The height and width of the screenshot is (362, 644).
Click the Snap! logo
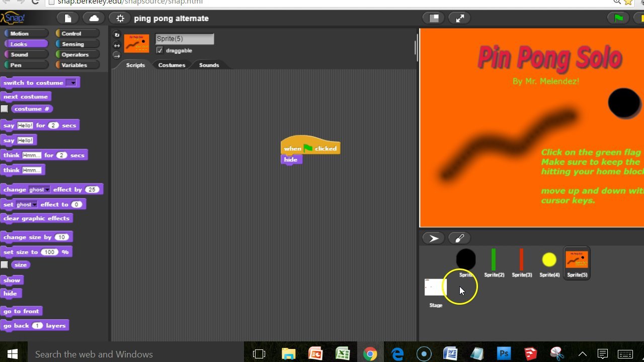[x=14, y=17]
